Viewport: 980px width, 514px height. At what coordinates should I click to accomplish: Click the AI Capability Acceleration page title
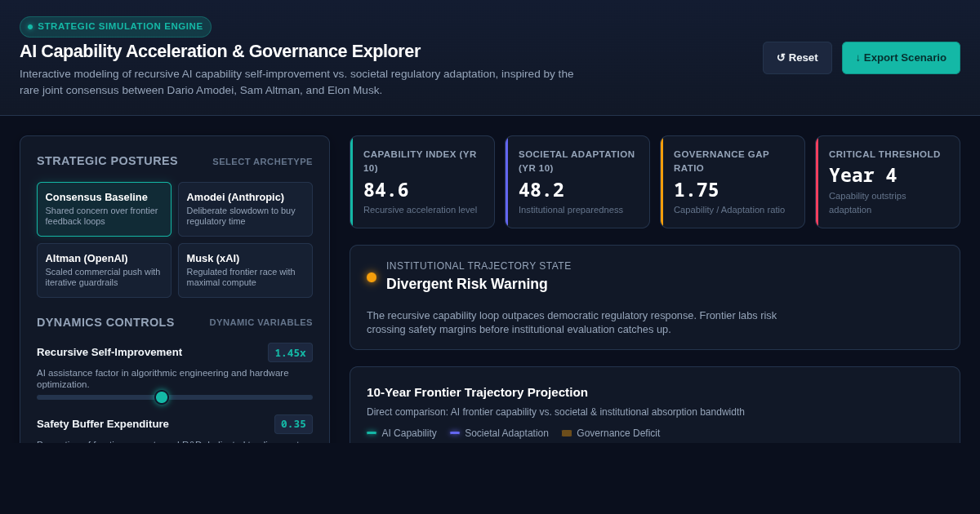click(220, 51)
